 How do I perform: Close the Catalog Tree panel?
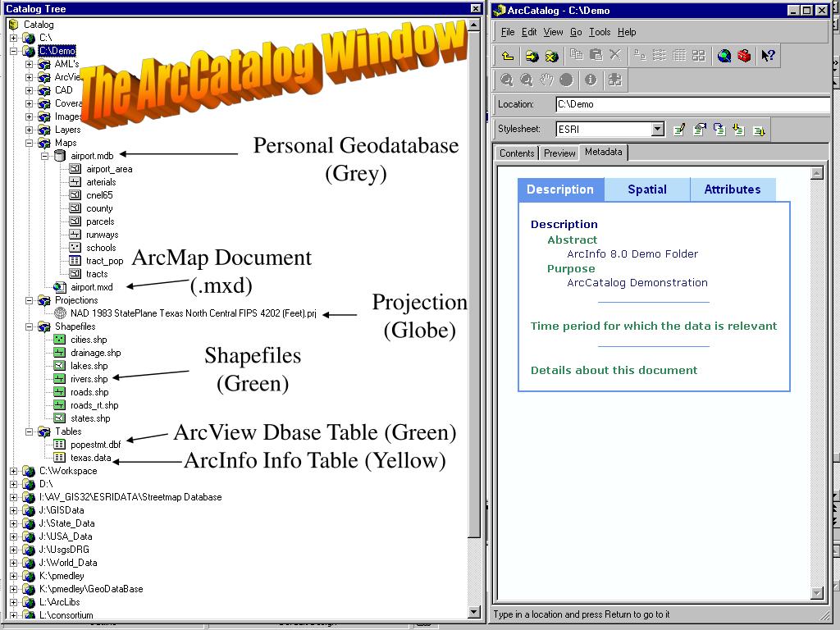pos(476,8)
